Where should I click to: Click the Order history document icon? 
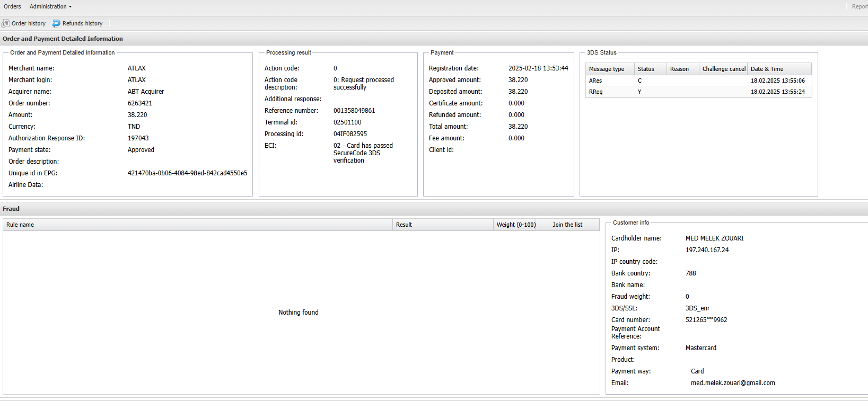pyautogui.click(x=5, y=23)
